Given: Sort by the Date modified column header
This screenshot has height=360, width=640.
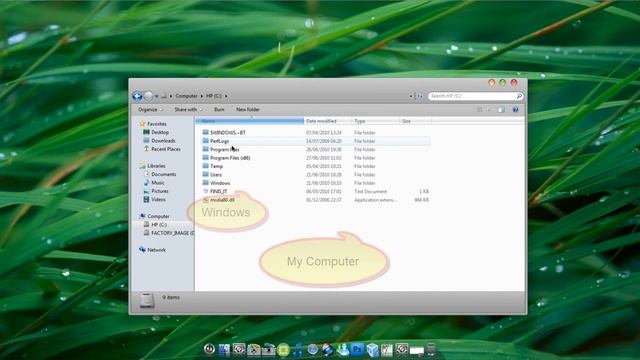Looking at the screenshot, I should tap(328, 121).
